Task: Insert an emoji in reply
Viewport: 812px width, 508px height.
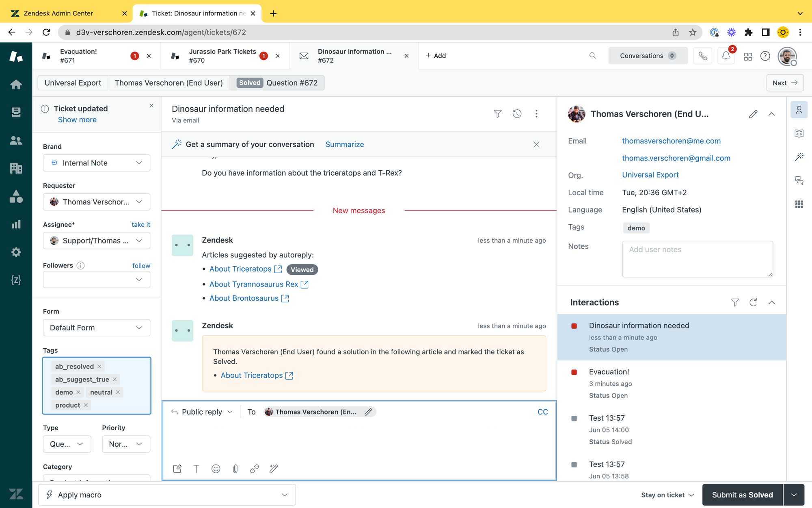Action: point(216,469)
